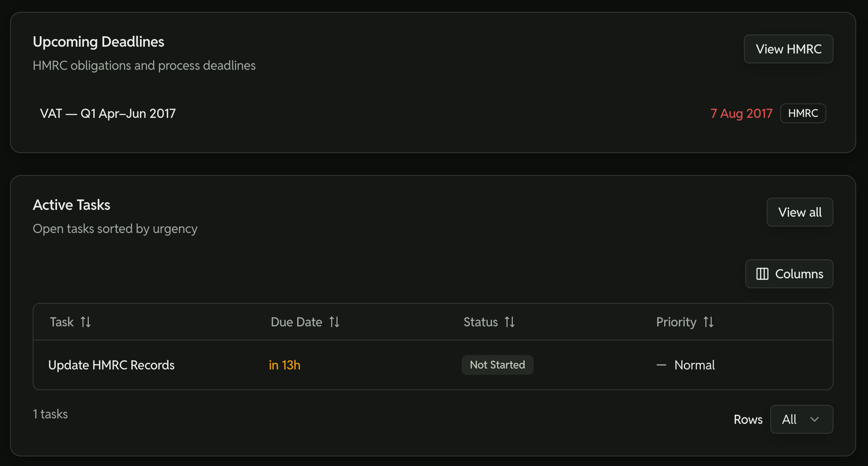This screenshot has width=868, height=466.
Task: Click the Status column sort arrows icon
Action: (510, 322)
